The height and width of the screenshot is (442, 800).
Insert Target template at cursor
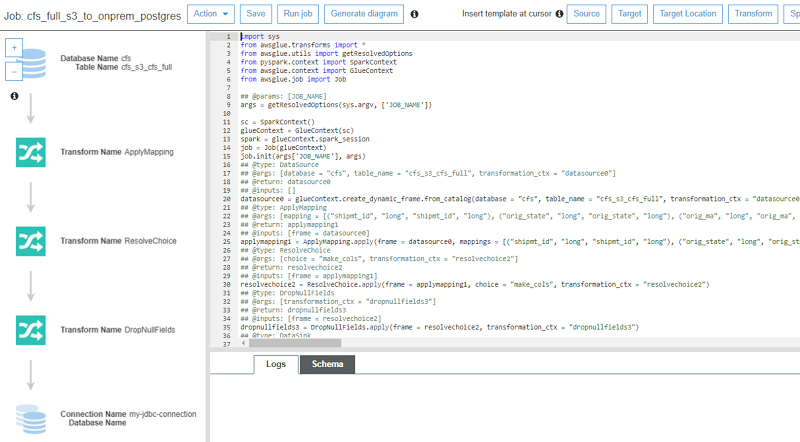coord(630,14)
